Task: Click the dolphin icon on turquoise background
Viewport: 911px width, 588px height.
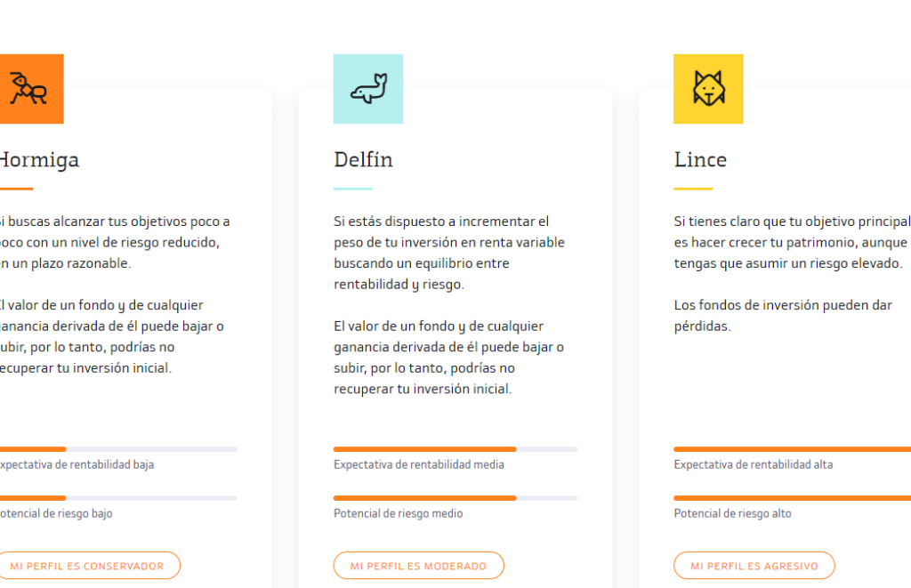Action: pyautogui.click(x=368, y=89)
